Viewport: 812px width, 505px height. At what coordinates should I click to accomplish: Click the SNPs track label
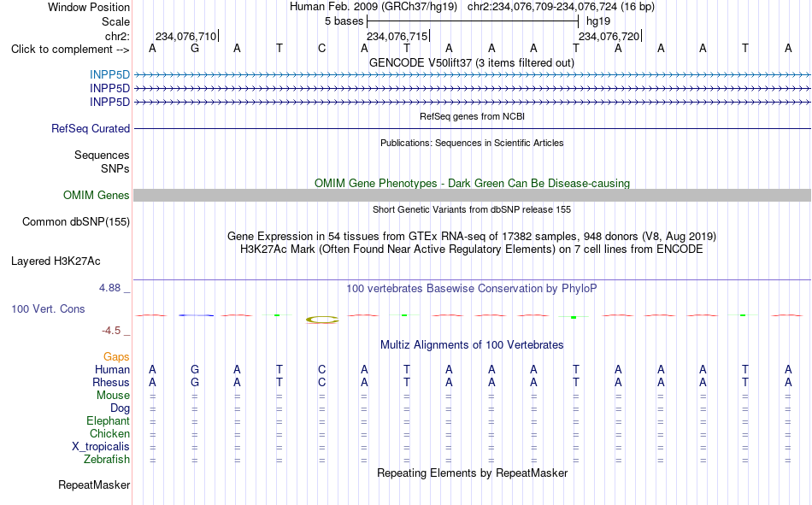115,169
